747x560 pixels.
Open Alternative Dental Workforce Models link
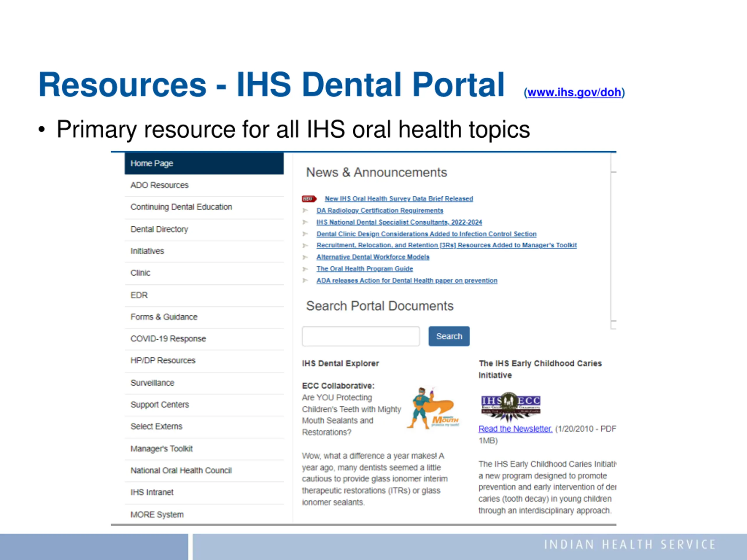click(x=373, y=257)
